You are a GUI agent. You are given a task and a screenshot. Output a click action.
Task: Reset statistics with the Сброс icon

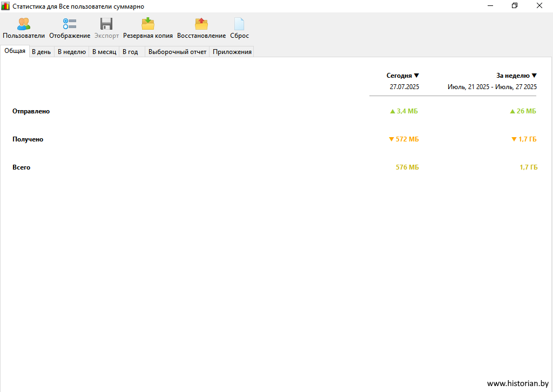coord(239,24)
